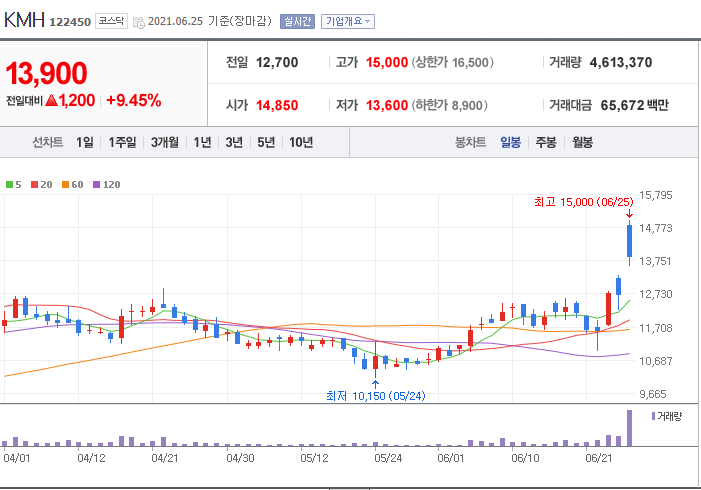Click the 06/01 date axis label
Viewport: 701px width, 490px height.
click(451, 458)
